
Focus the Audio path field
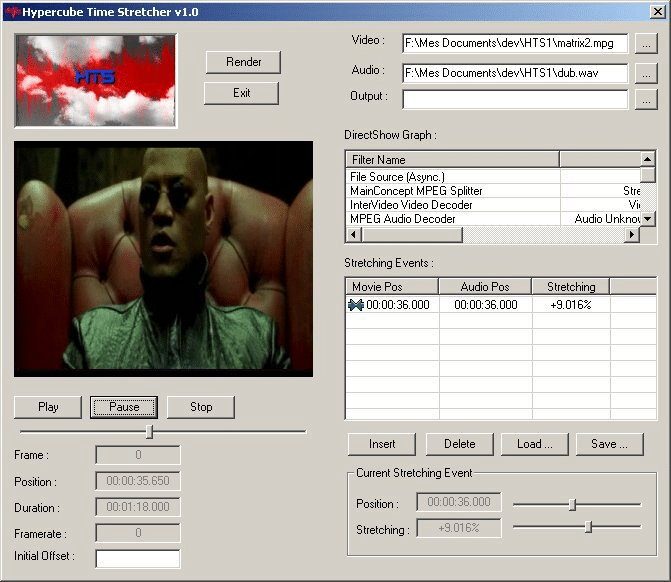[515, 73]
